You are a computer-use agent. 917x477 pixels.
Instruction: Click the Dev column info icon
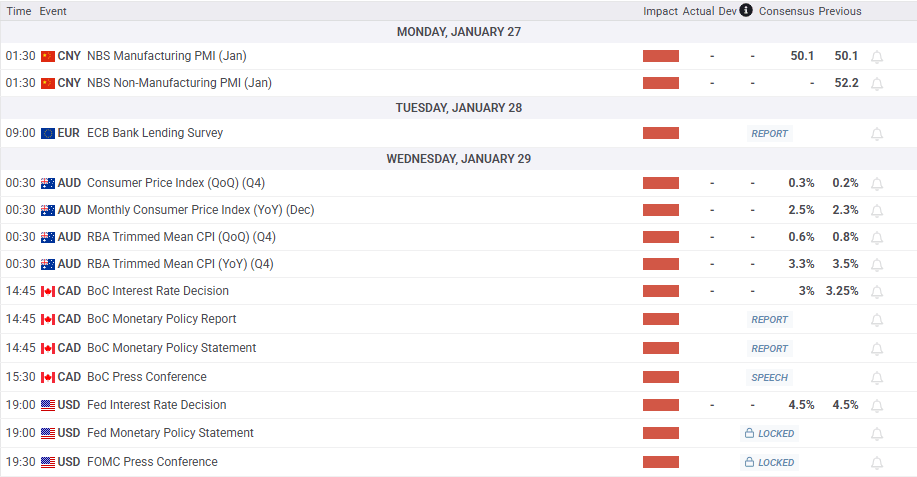pyautogui.click(x=746, y=11)
